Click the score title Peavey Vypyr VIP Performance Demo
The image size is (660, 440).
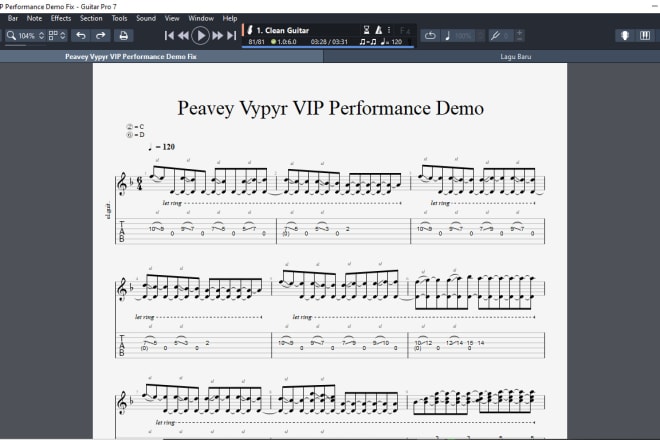pyautogui.click(x=330, y=108)
